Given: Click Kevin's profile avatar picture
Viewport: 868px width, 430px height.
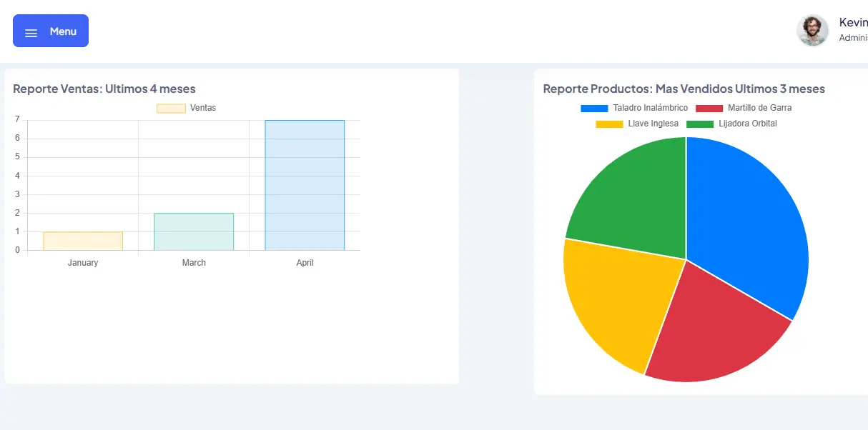Looking at the screenshot, I should coord(812,31).
